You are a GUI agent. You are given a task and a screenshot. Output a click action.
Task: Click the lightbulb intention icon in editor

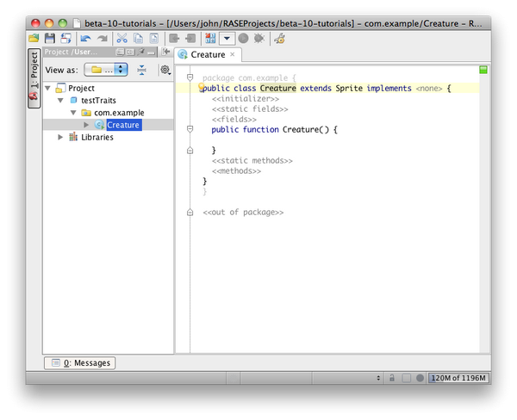202,88
